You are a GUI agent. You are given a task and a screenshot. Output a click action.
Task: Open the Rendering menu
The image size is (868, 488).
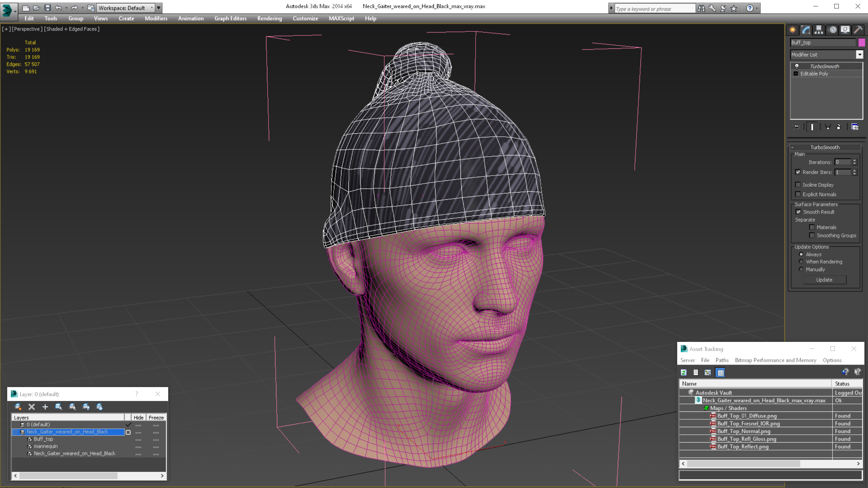269,18
